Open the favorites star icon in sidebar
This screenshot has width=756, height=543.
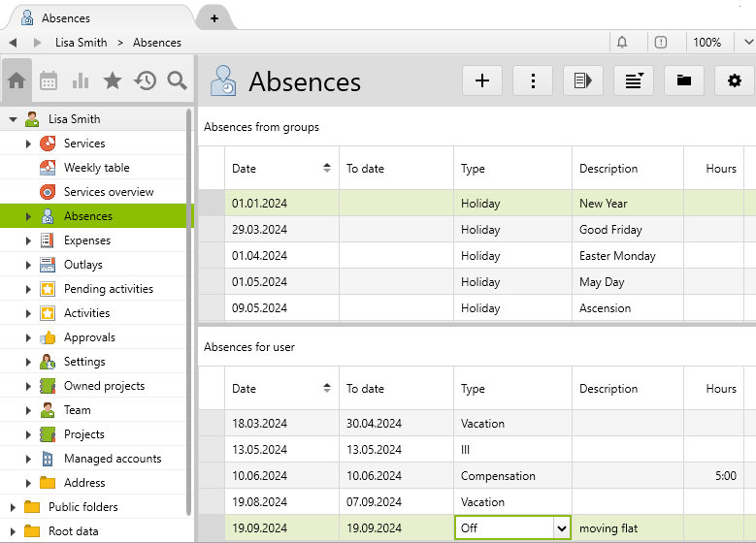point(113,80)
